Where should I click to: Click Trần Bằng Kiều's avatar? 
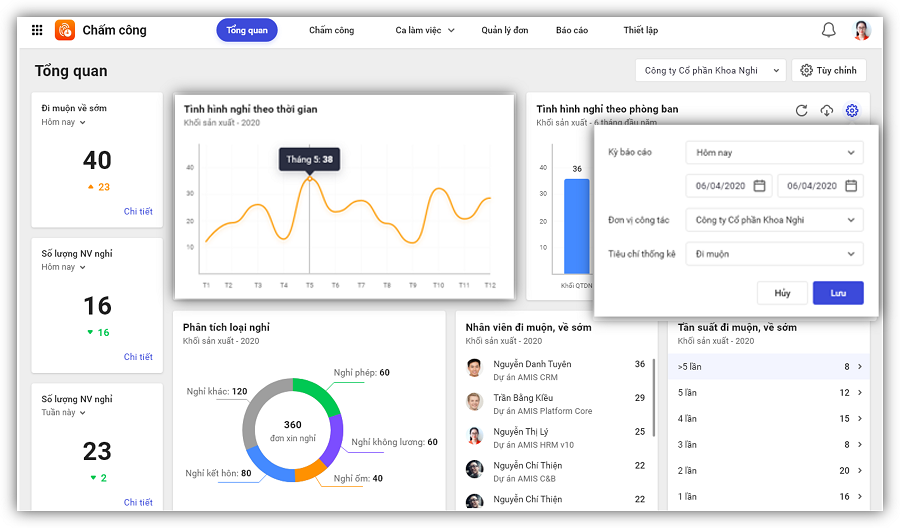(x=474, y=401)
